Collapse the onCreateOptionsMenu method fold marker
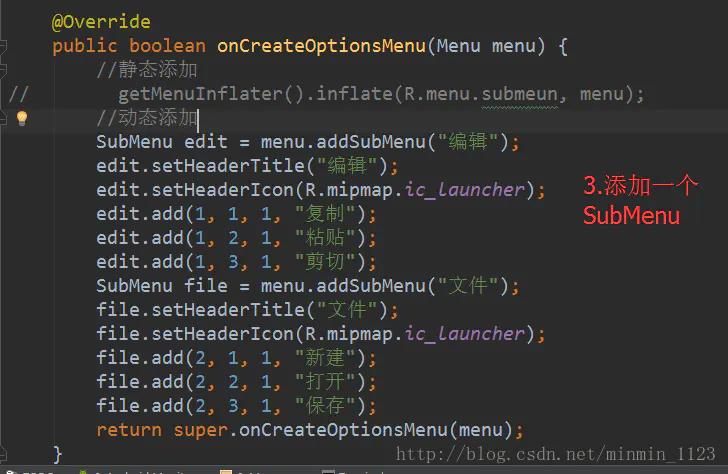The image size is (728, 474). coord(2,46)
